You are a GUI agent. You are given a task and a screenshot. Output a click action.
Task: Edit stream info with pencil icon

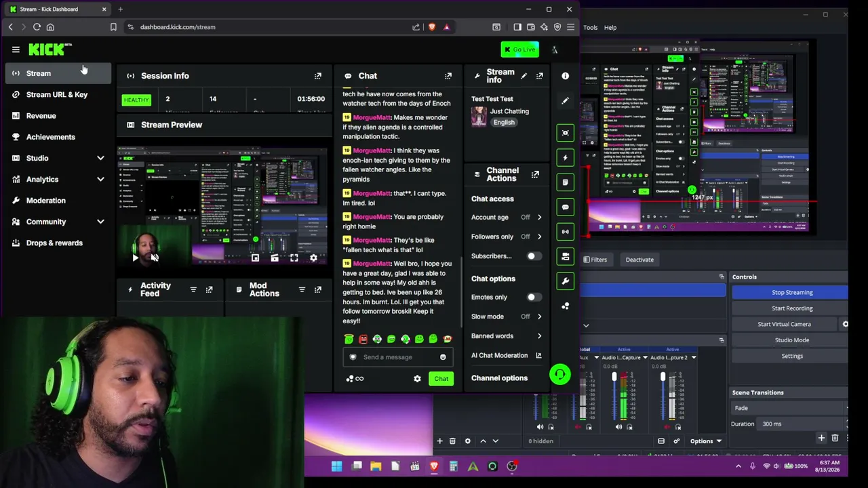coord(524,76)
